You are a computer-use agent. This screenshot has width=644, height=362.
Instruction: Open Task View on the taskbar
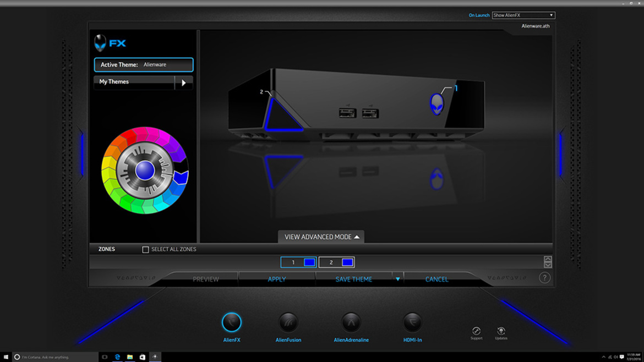tap(105, 357)
